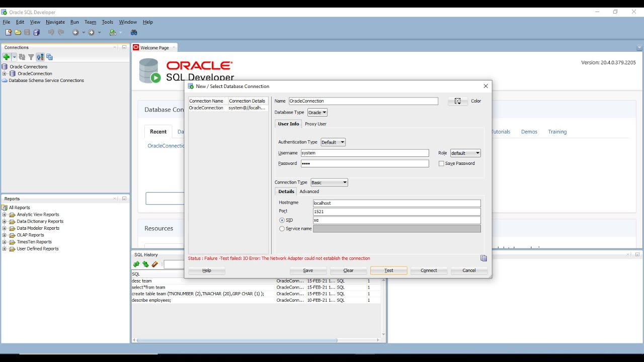Click the eraser Clear History icon

tap(155, 264)
